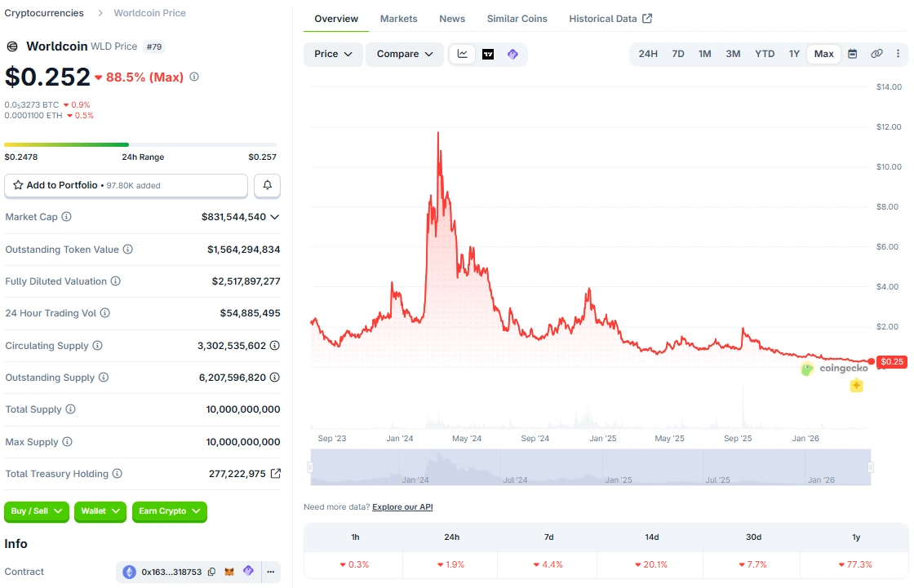The image size is (914, 588).
Task: Switch chart range to 1Y
Action: (793, 54)
